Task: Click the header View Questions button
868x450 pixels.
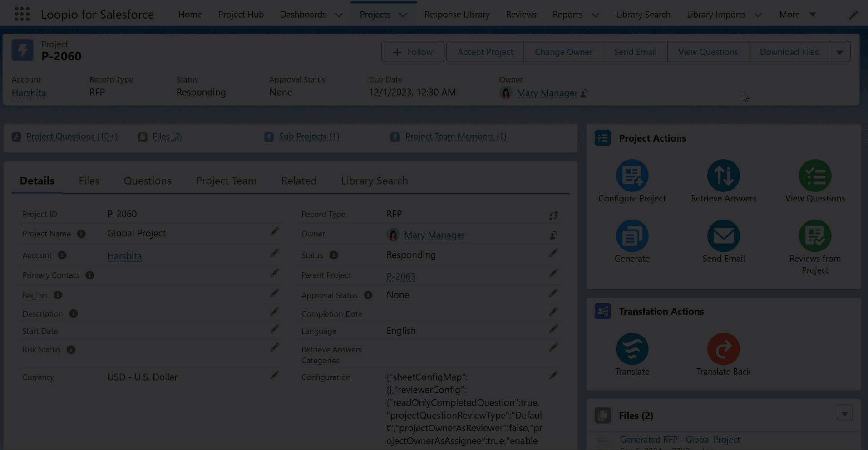Action: pyautogui.click(x=708, y=52)
